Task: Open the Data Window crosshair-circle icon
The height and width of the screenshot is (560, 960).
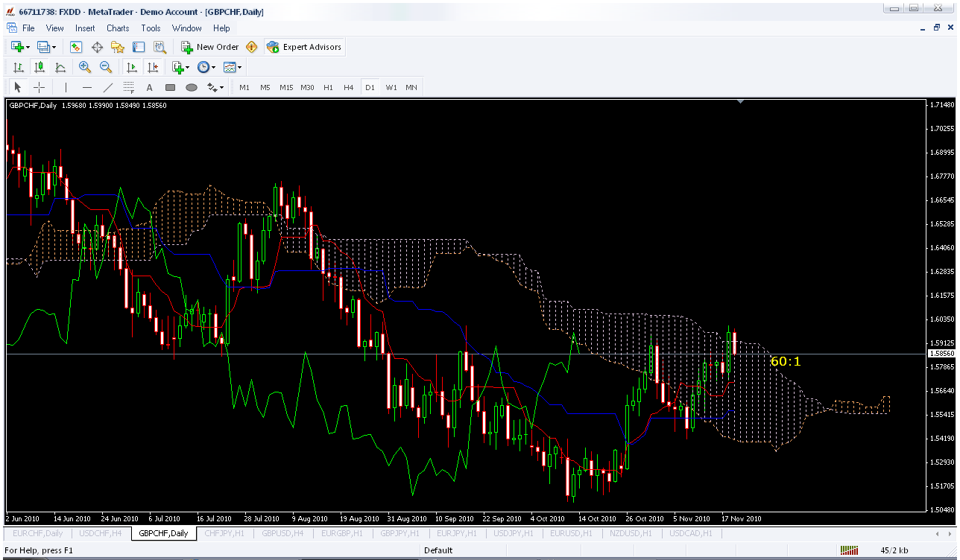Action: pos(97,47)
